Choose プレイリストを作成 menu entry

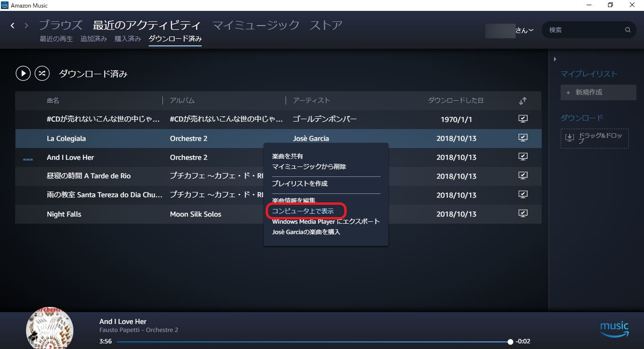tap(300, 183)
